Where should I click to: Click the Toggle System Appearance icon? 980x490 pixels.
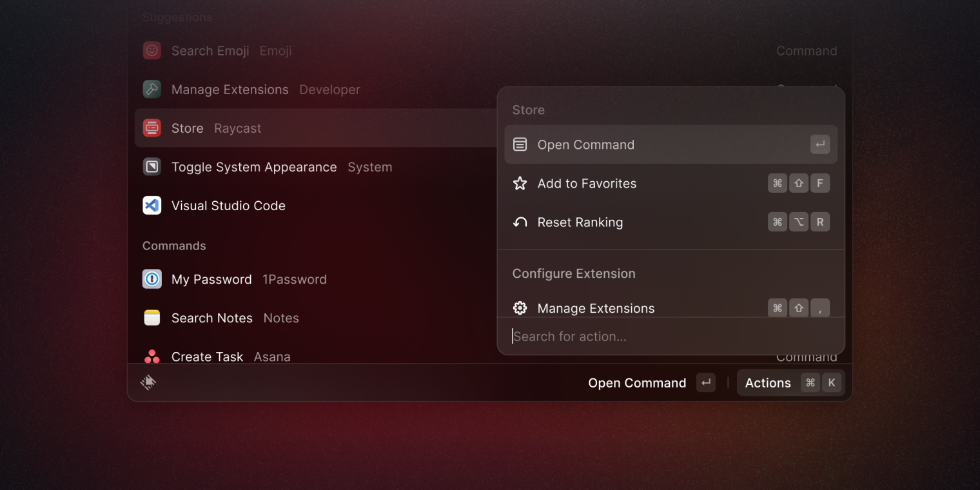[x=152, y=167]
